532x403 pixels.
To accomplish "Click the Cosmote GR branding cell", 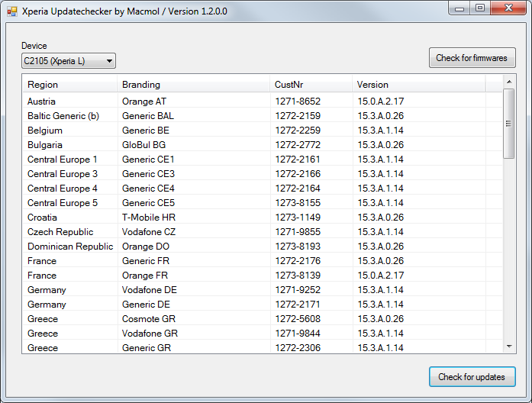I will tap(149, 319).
